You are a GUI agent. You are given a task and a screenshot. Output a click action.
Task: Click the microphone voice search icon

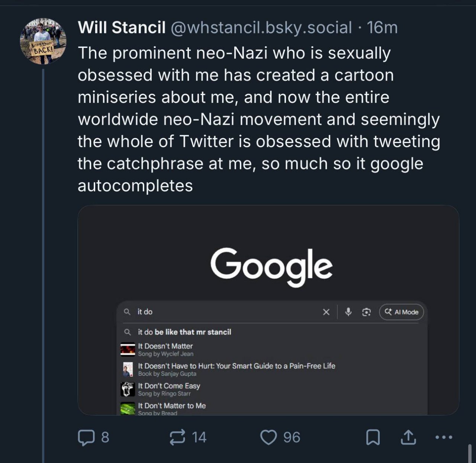(x=348, y=312)
